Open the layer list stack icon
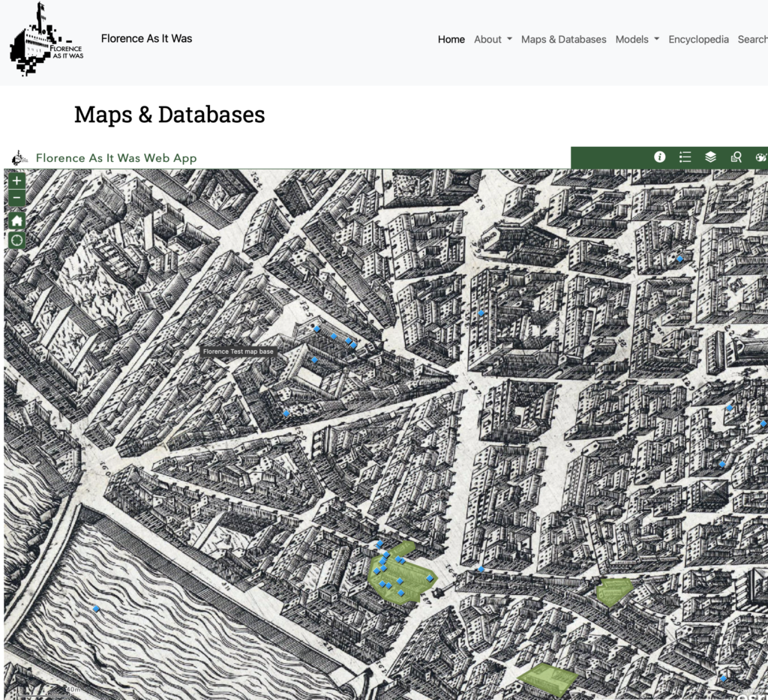The height and width of the screenshot is (700, 768). pyautogui.click(x=711, y=157)
